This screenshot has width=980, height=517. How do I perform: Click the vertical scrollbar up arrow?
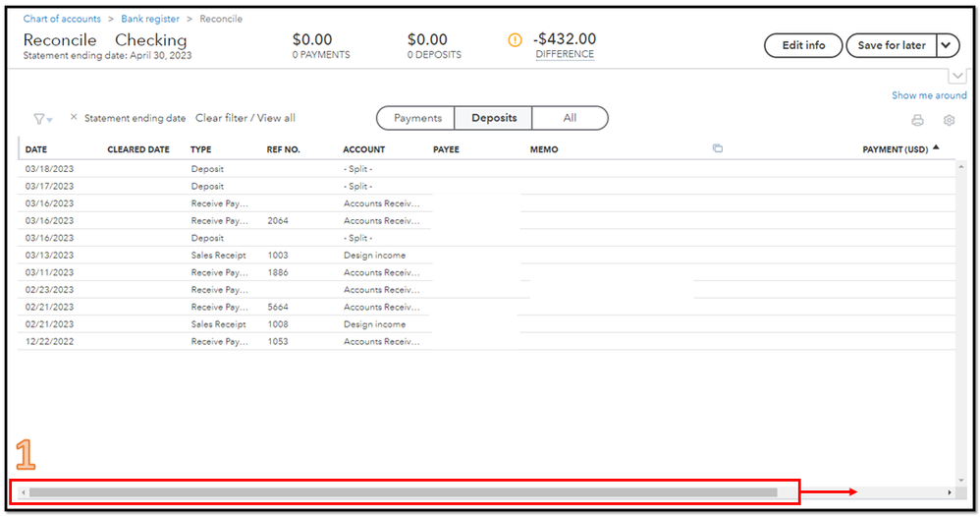[x=960, y=166]
